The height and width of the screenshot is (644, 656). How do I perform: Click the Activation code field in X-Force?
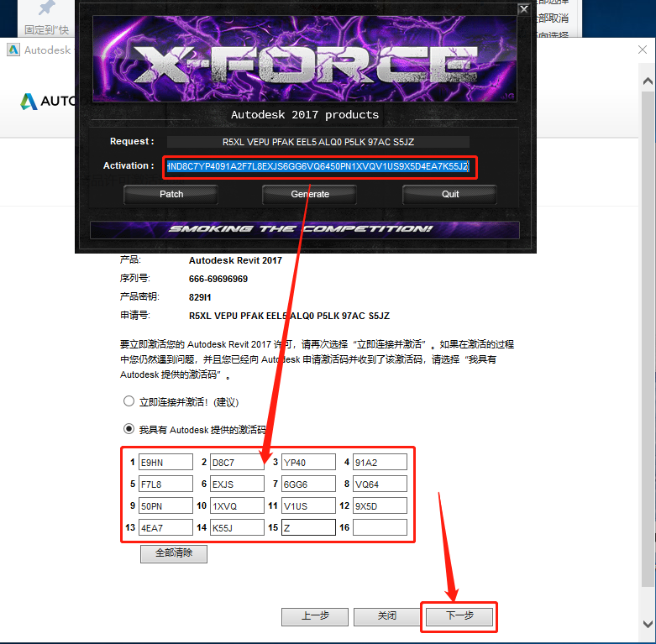point(318,166)
